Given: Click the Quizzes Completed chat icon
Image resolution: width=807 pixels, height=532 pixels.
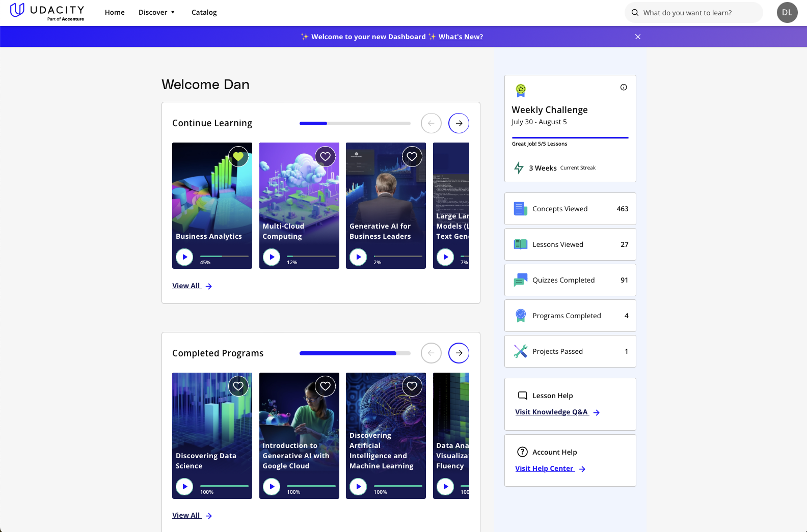Looking at the screenshot, I should [521, 280].
